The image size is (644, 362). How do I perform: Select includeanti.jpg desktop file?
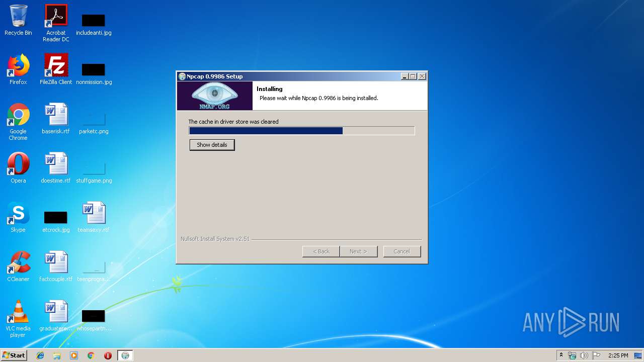click(94, 24)
